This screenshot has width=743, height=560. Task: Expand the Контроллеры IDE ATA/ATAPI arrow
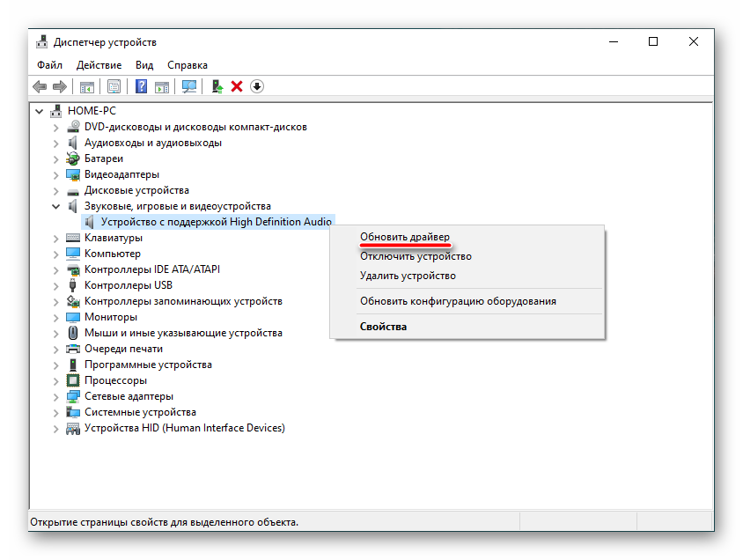(56, 270)
